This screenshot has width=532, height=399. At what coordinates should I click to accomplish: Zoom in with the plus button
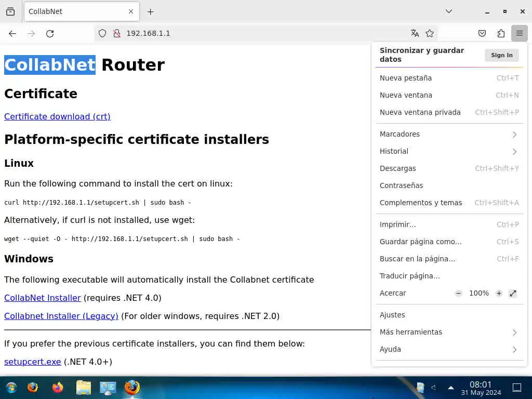point(499,293)
